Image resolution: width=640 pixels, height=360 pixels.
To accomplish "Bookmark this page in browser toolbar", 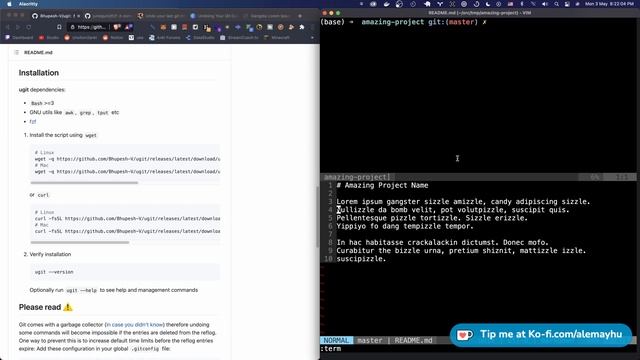I will pyautogui.click(x=59, y=27).
